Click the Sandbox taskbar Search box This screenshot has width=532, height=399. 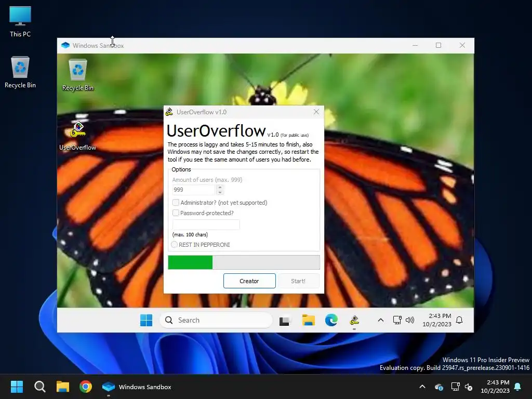tap(216, 320)
